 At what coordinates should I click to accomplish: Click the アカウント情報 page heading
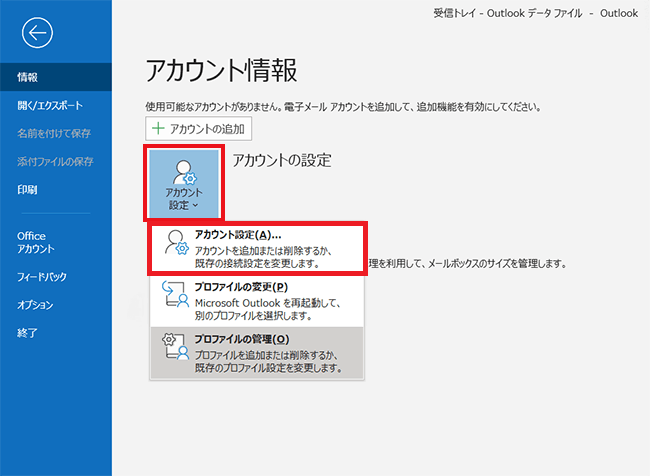(221, 70)
